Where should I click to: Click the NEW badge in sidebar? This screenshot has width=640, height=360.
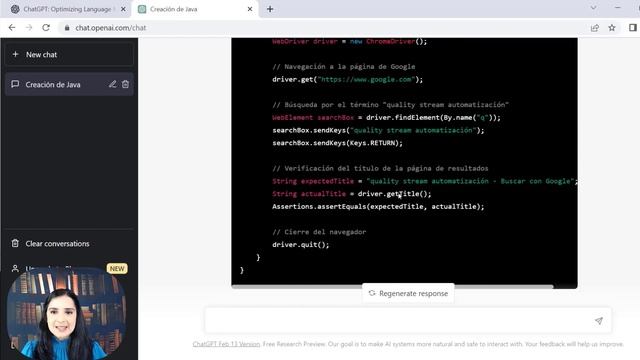click(117, 269)
